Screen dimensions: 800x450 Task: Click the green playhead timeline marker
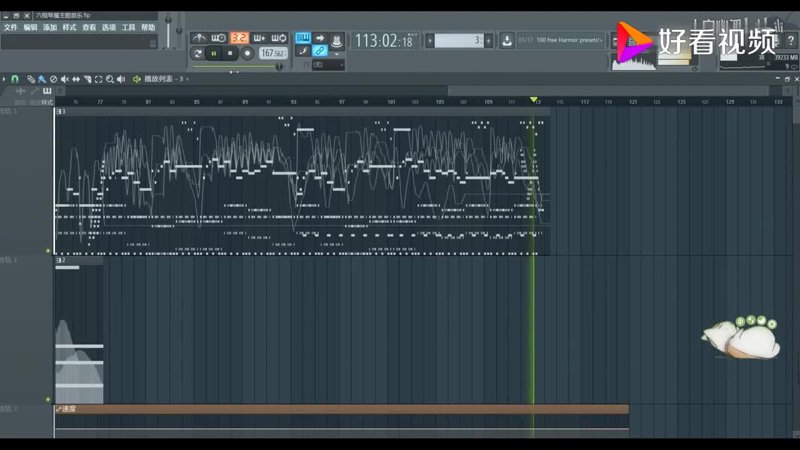click(534, 99)
